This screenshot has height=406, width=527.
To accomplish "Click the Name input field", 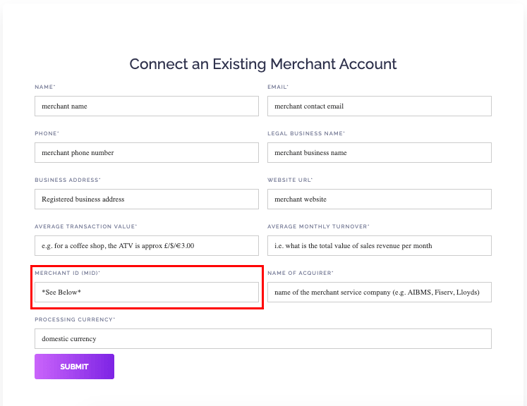I will [x=147, y=106].
